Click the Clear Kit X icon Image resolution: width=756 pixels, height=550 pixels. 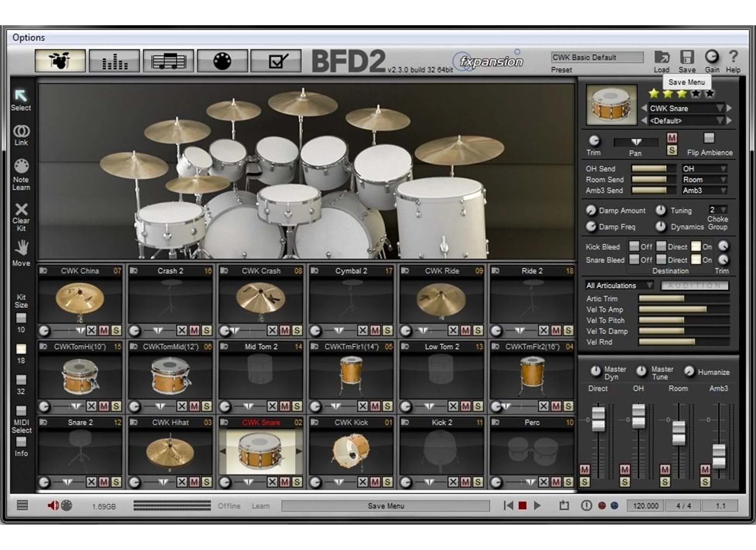(21, 209)
